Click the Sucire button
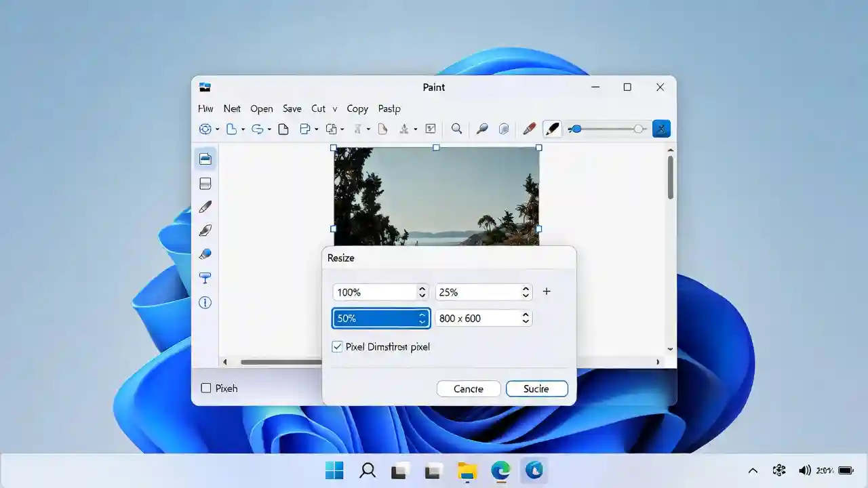 coord(536,388)
